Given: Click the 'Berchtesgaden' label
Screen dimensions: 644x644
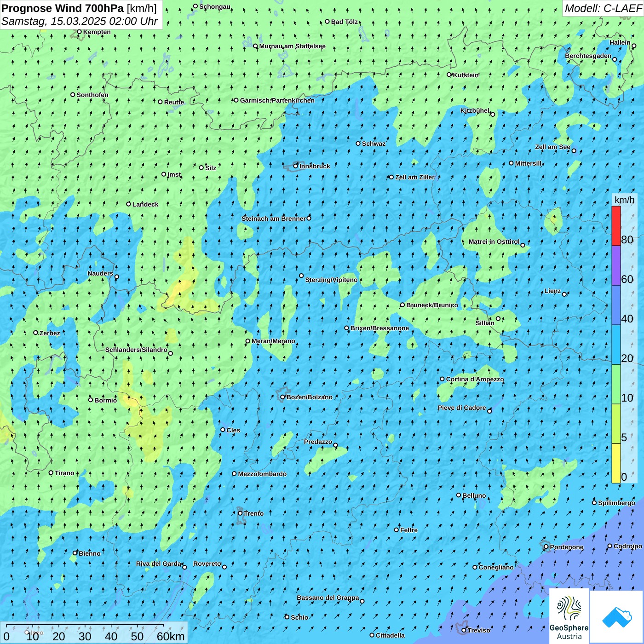Looking at the screenshot, I should [x=588, y=56].
